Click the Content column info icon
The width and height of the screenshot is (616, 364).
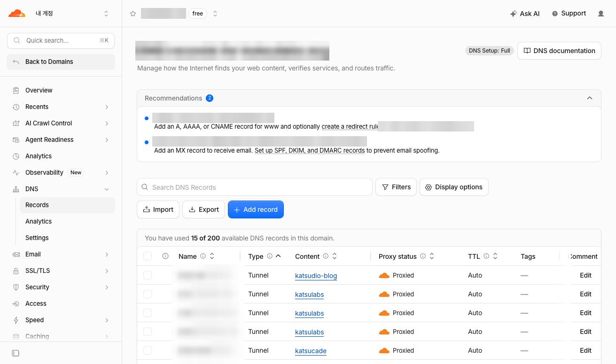point(325,256)
